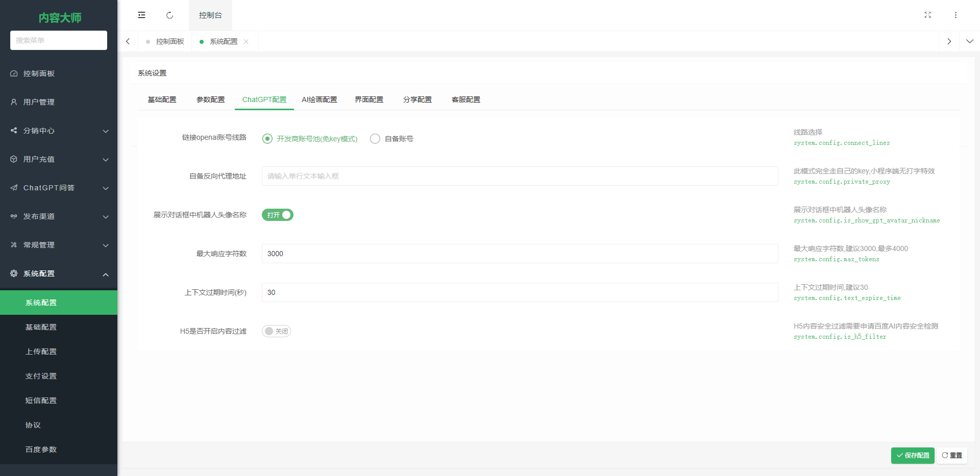
Task: Click the 上下文过期时间(秒) input field
Action: (x=520, y=292)
